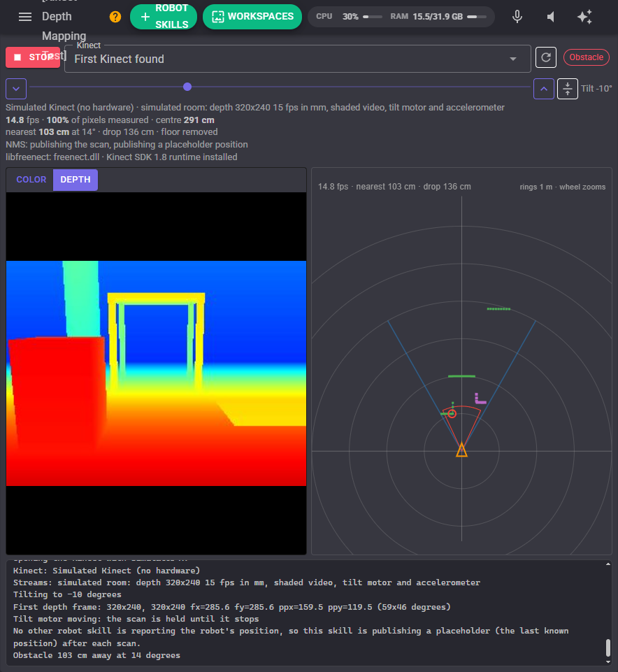Viewport: 618px width, 672px height.
Task: Add new Robot Skills
Action: [x=164, y=17]
